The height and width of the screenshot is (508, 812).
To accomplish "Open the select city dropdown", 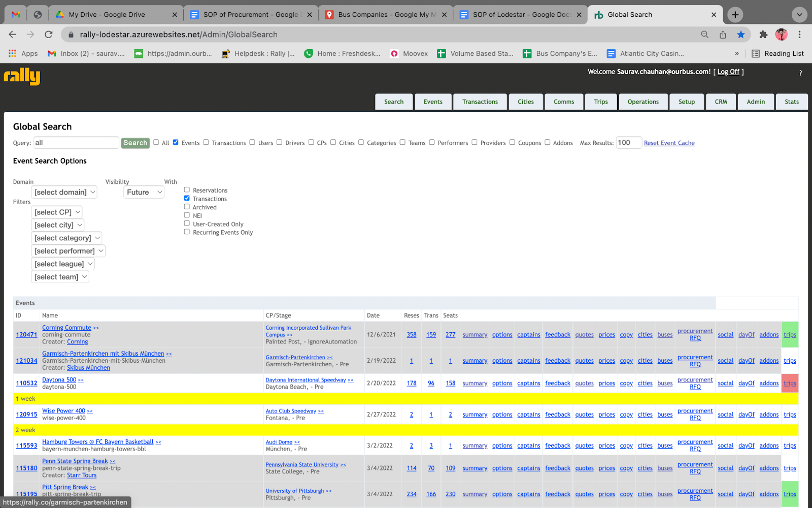I will coord(57,225).
